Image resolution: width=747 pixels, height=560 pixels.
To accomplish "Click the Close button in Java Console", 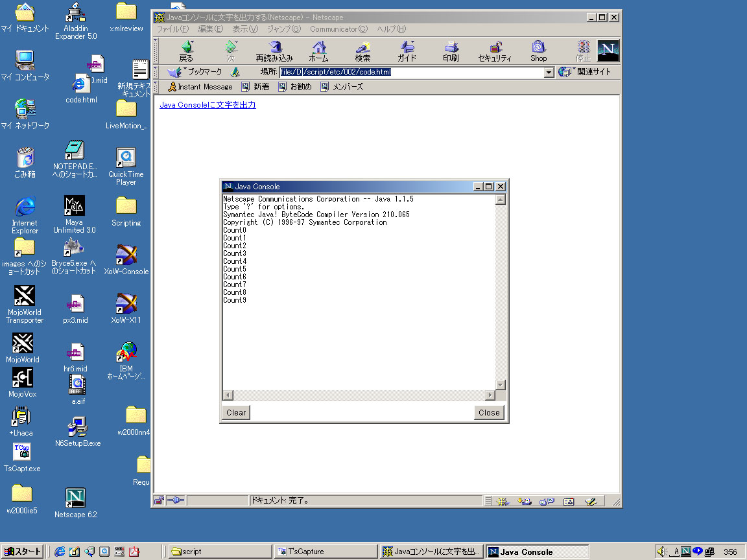I will tap(489, 412).
